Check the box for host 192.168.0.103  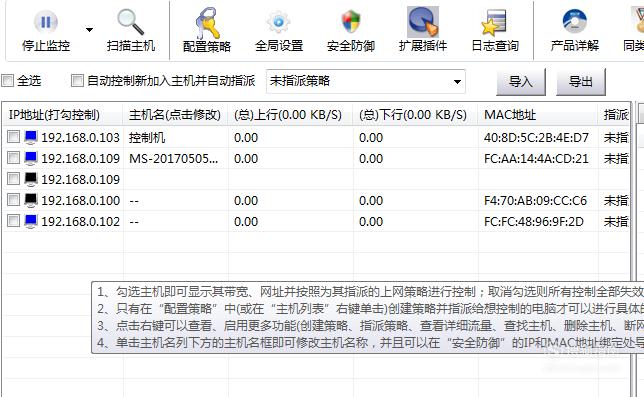pyautogui.click(x=13, y=137)
